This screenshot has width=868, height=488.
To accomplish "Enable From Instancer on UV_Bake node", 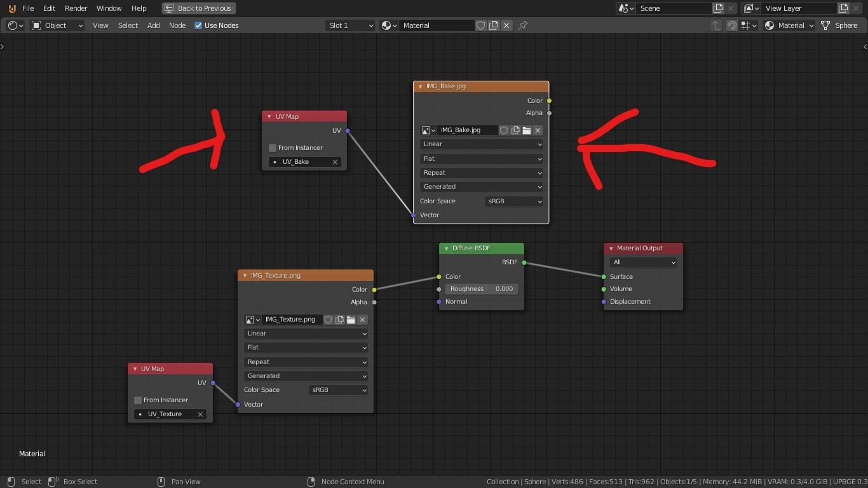I will 273,148.
